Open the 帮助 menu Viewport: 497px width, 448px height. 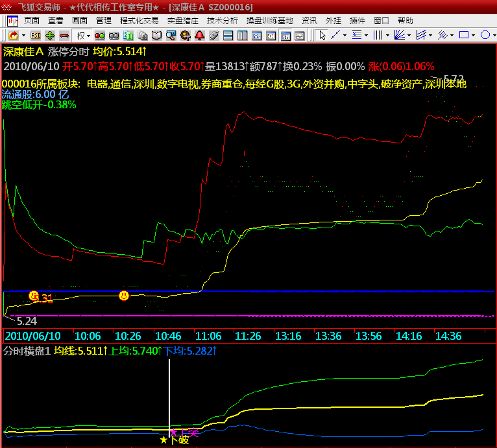tap(405, 21)
